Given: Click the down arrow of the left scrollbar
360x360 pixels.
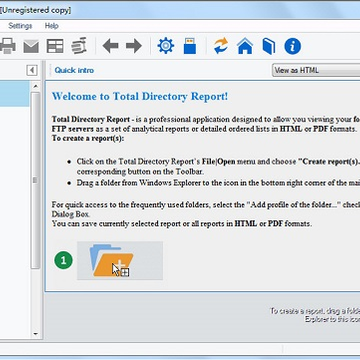Looking at the screenshot, I should (x=36, y=334).
